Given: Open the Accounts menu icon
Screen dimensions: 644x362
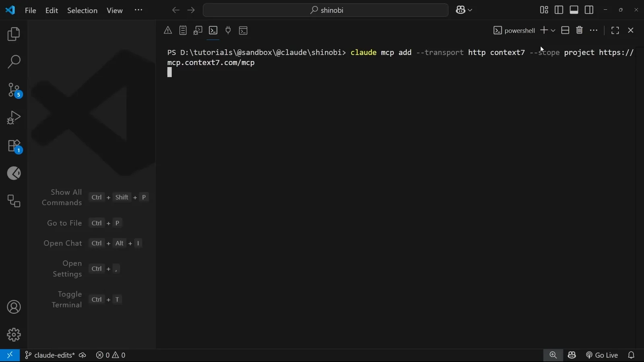Looking at the screenshot, I should (x=14, y=307).
